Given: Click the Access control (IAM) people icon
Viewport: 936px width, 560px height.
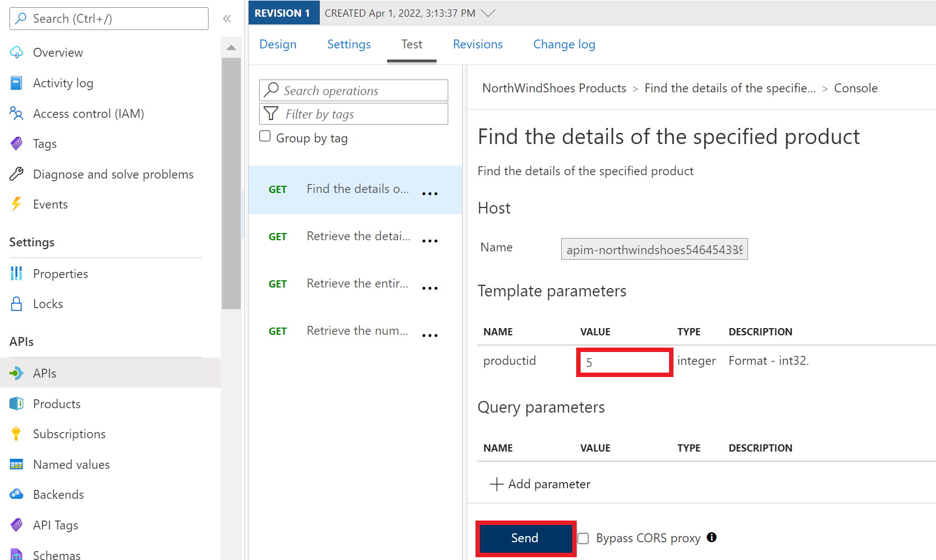Looking at the screenshot, I should click(17, 113).
